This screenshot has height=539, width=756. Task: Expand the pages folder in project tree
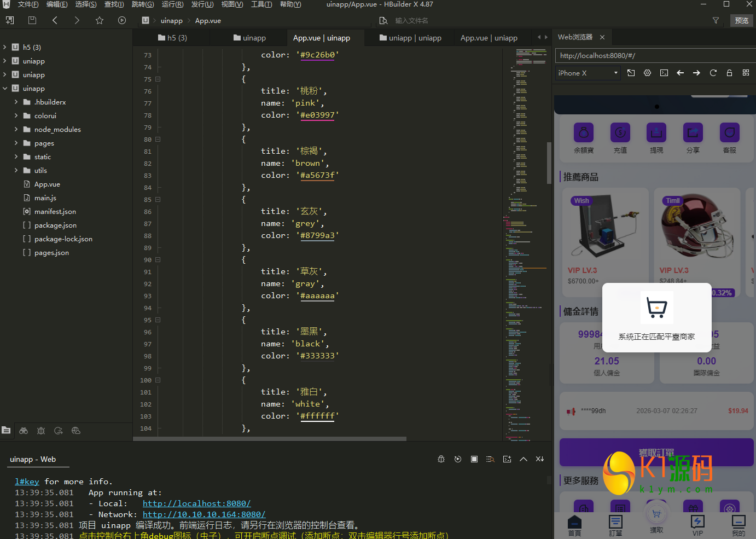pyautogui.click(x=16, y=143)
